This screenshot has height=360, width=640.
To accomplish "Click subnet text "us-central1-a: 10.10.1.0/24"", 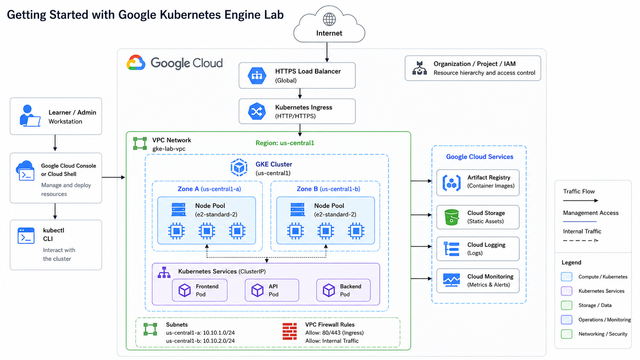I will [x=200, y=333].
